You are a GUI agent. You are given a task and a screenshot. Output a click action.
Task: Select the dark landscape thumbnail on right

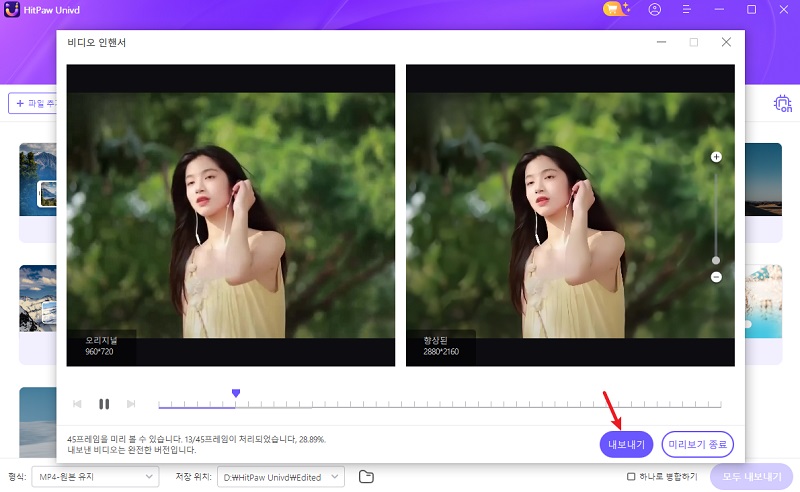(763, 180)
